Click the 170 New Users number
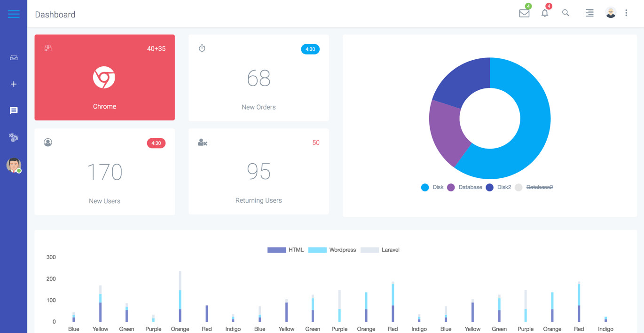This screenshot has width=644, height=333. click(105, 172)
